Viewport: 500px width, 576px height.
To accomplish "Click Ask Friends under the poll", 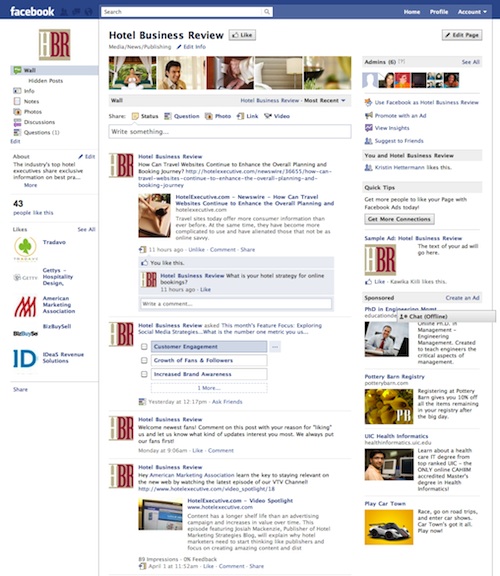I will tap(227, 402).
